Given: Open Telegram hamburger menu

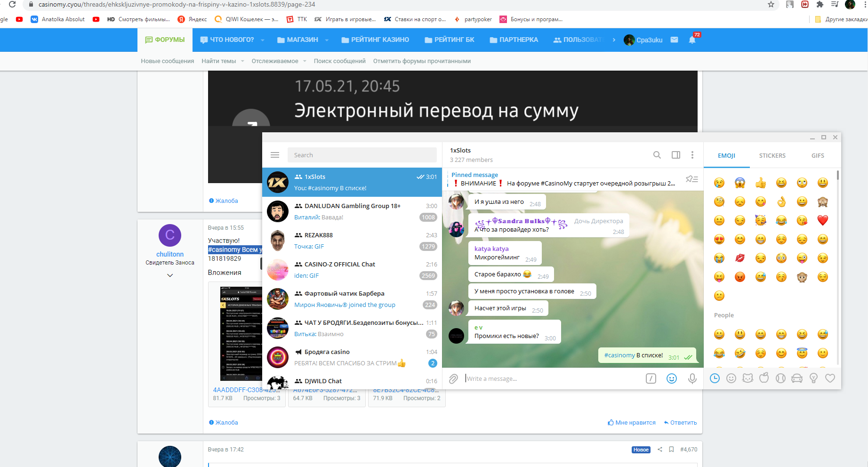Looking at the screenshot, I should click(275, 155).
